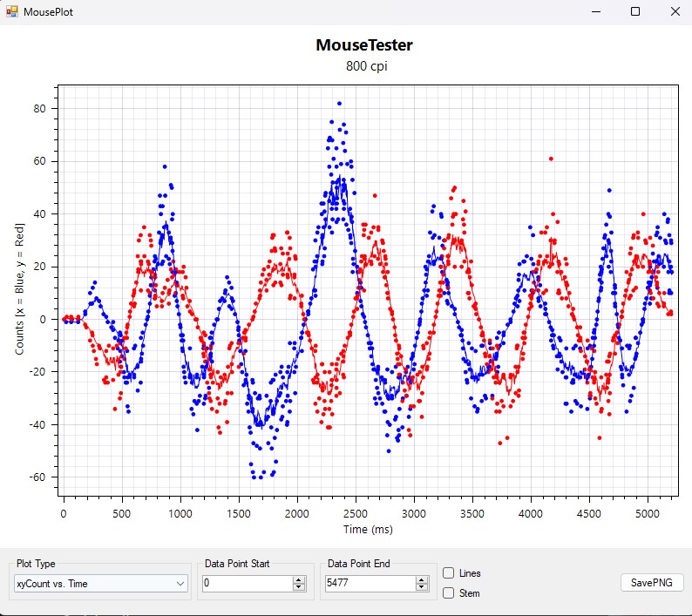The height and width of the screenshot is (616, 692).
Task: Open the Plot Type dropdown
Action: click(180, 584)
